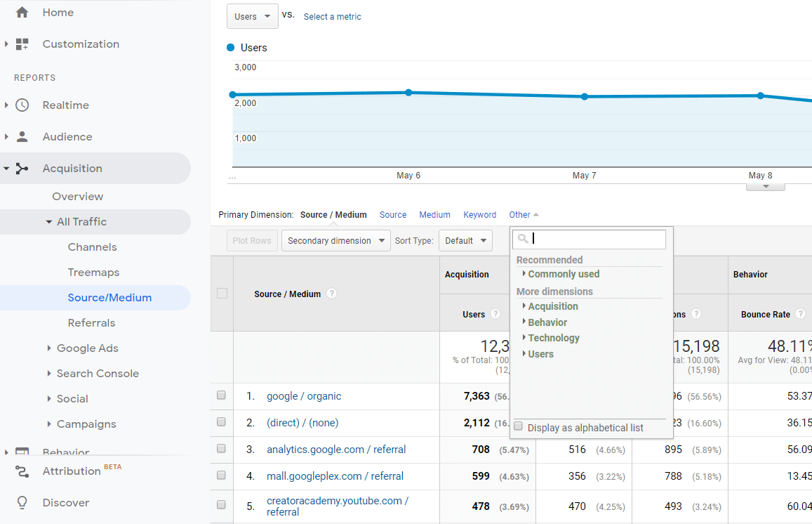Image resolution: width=812 pixels, height=524 pixels.
Task: Click the Realtime clock icon
Action: (x=22, y=105)
